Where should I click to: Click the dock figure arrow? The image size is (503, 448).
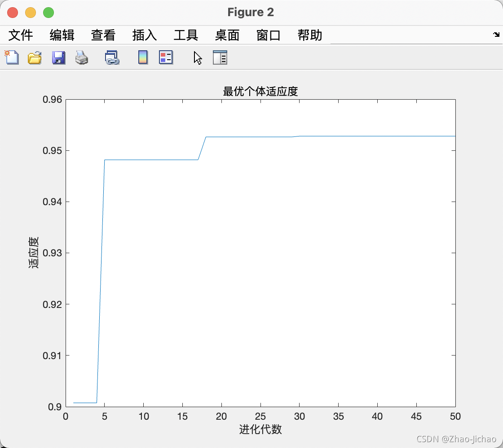tap(496, 34)
